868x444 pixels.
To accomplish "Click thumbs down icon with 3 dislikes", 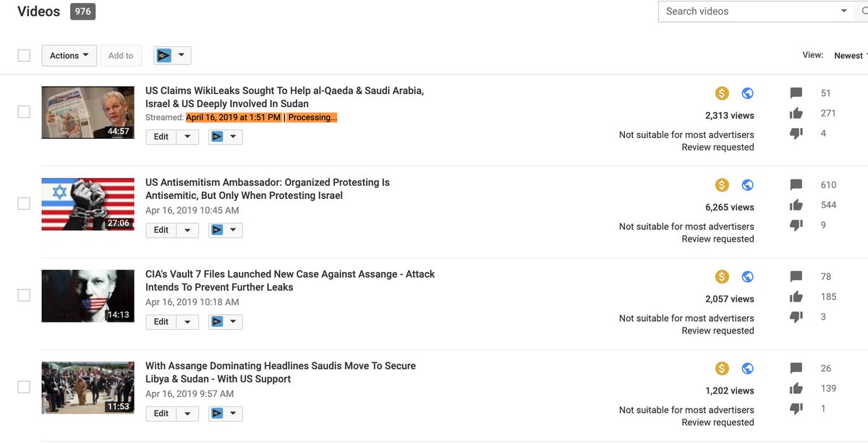I will tap(796, 317).
